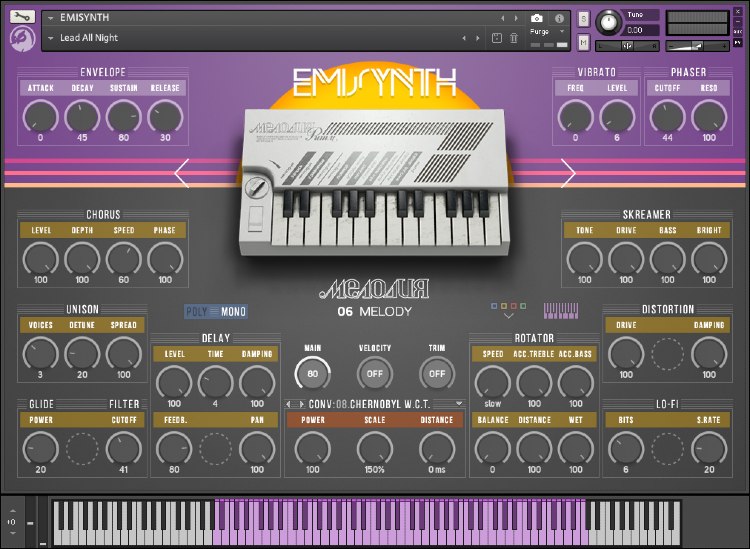Expand the chevron under colored squares
This screenshot has height=549, width=750.
pos(508,316)
